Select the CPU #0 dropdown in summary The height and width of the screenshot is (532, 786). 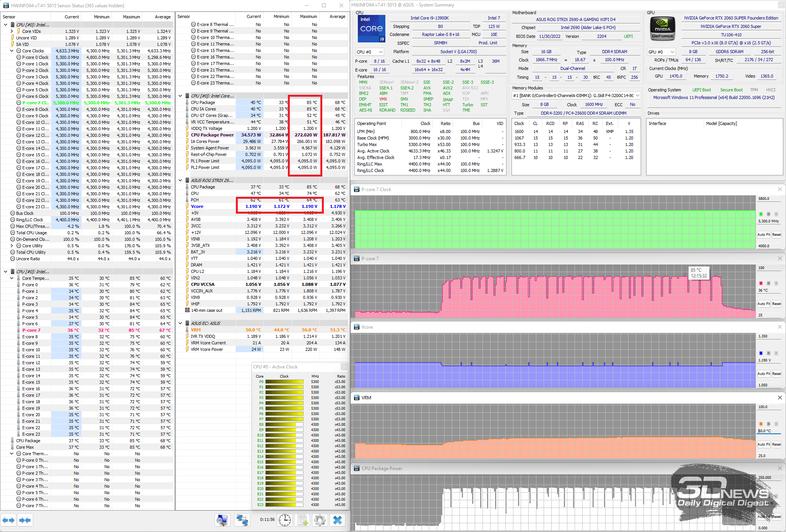[369, 52]
